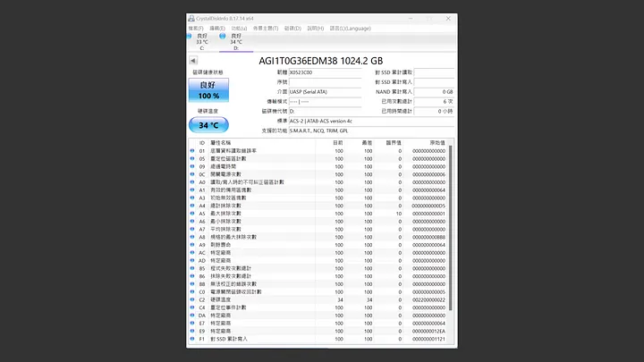644x362 pixels.
Task: Click status circle of attribute ID B5
Action: click(192, 268)
